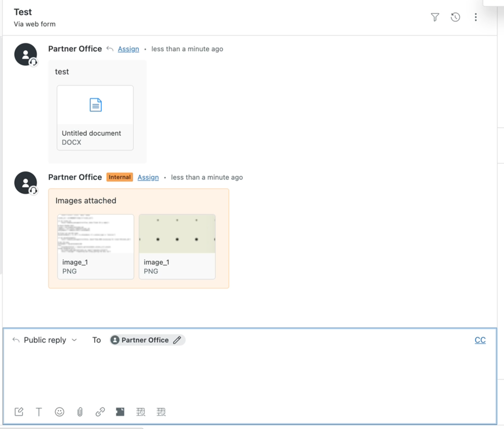The height and width of the screenshot is (429, 504).
Task: Toggle text formatting T icon
Action: 39,412
